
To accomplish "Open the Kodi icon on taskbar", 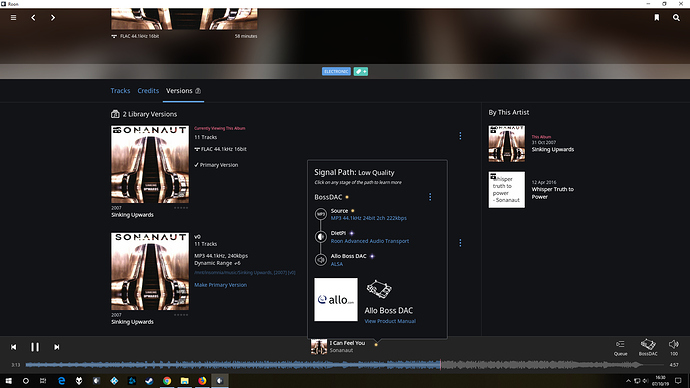I will (x=114, y=381).
